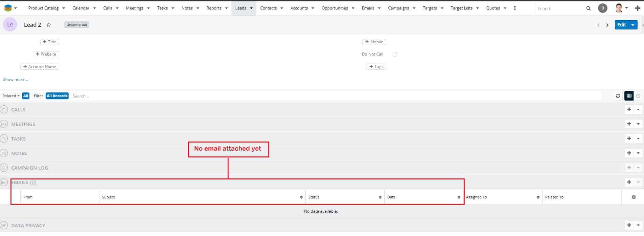Add a Data Privacy record with plus
Viewport: 644px width, 236px height.
click(629, 225)
